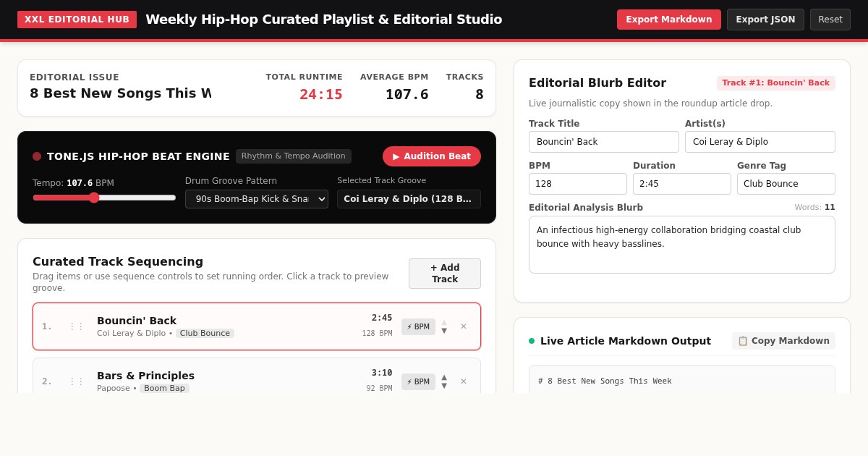
Task: Click the 3:10 duration of Bars & Principles
Action: [382, 373]
